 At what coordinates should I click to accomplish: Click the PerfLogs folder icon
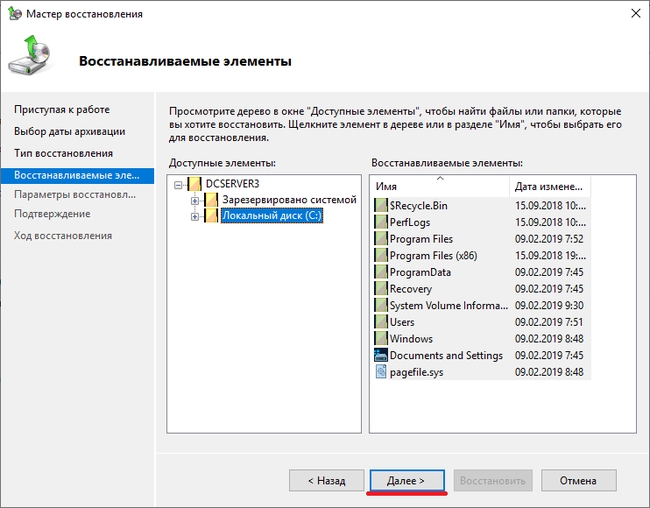click(x=381, y=222)
